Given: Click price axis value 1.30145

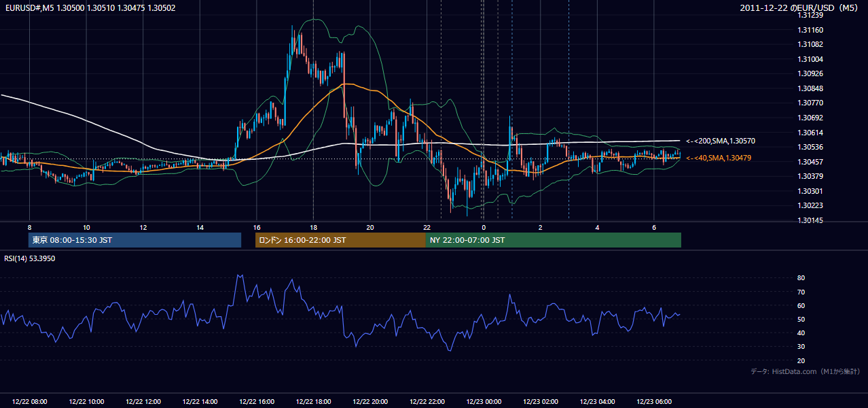Looking at the screenshot, I should 810,220.
